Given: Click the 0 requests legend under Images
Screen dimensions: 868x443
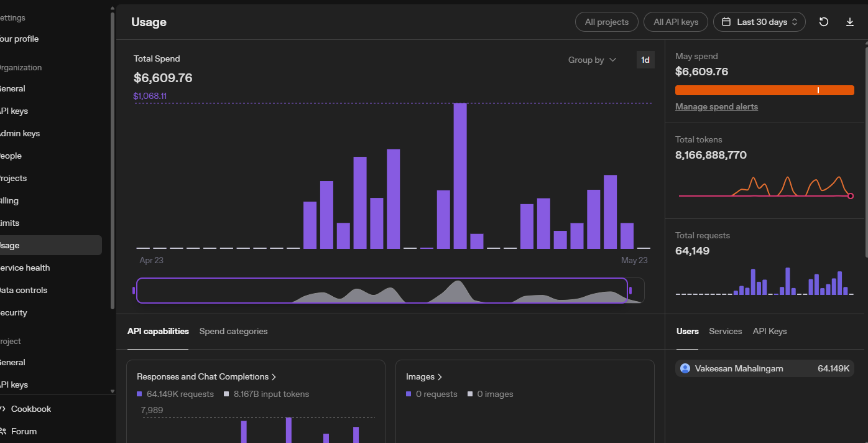Looking at the screenshot, I should click(x=432, y=394).
